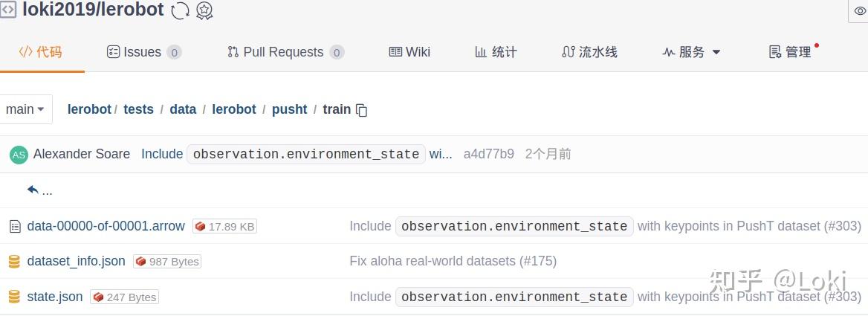Click the file icon for data-00000-of-00001.arrow
The height and width of the screenshot is (316, 868).
pos(14,226)
